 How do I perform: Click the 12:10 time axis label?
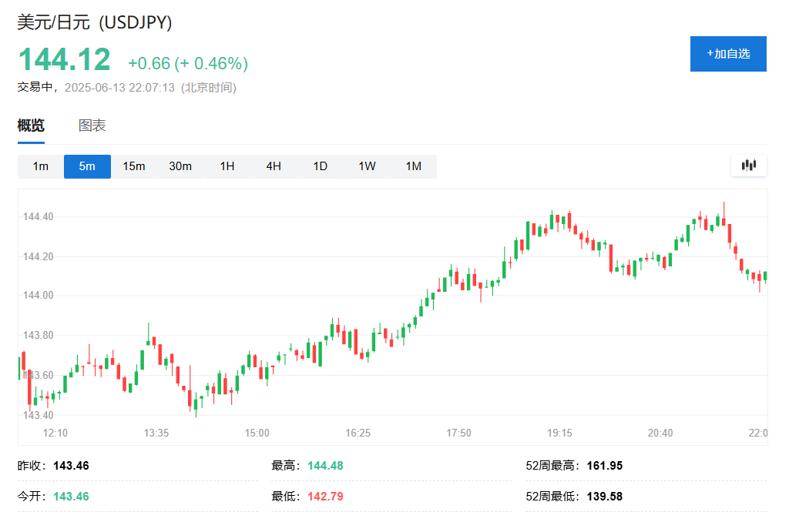point(55,433)
